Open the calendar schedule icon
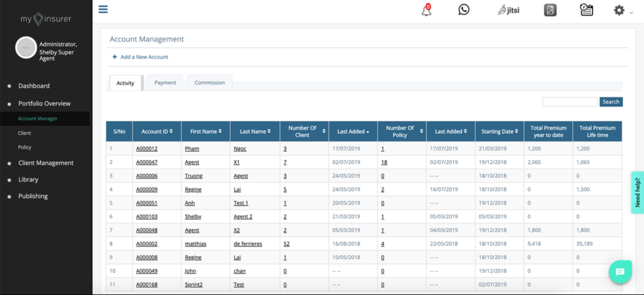Screen dimensions: 644x295 pyautogui.click(x=586, y=10)
